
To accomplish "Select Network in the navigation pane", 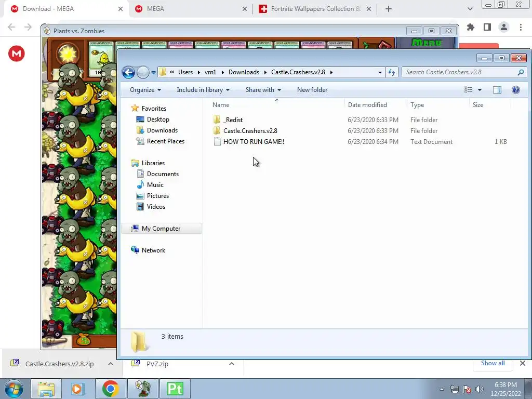I will click(x=153, y=250).
